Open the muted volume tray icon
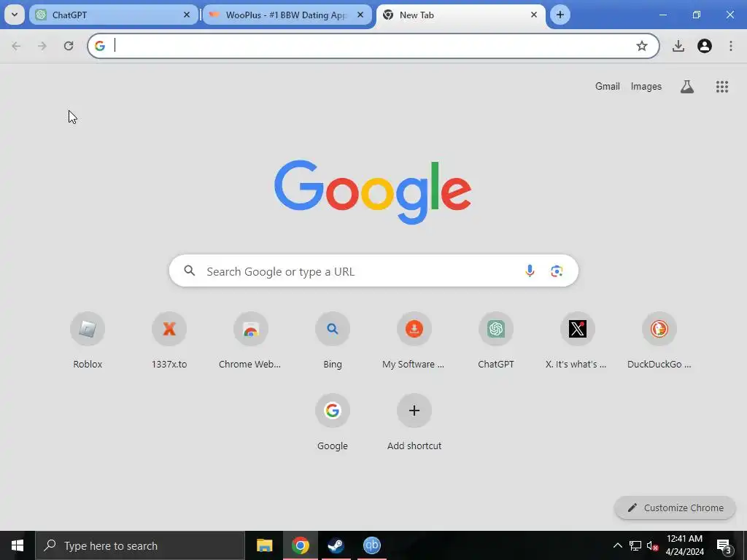Image resolution: width=747 pixels, height=560 pixels. pyautogui.click(x=652, y=545)
